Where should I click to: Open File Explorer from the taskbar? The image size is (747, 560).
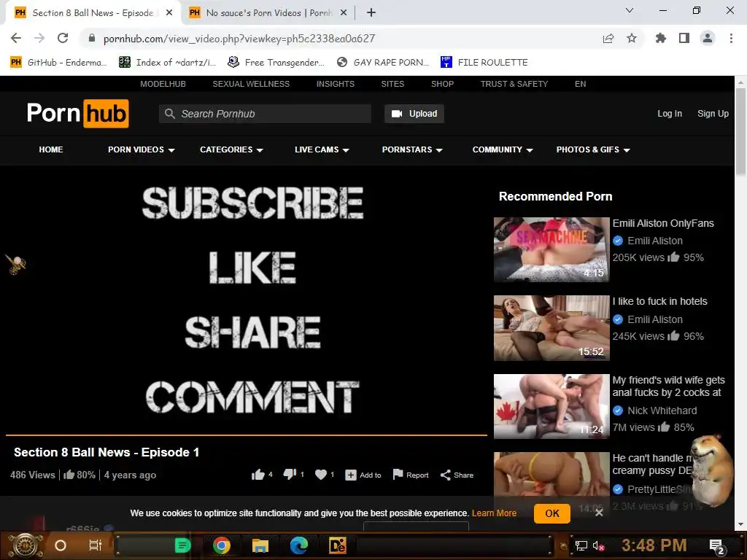(x=260, y=545)
